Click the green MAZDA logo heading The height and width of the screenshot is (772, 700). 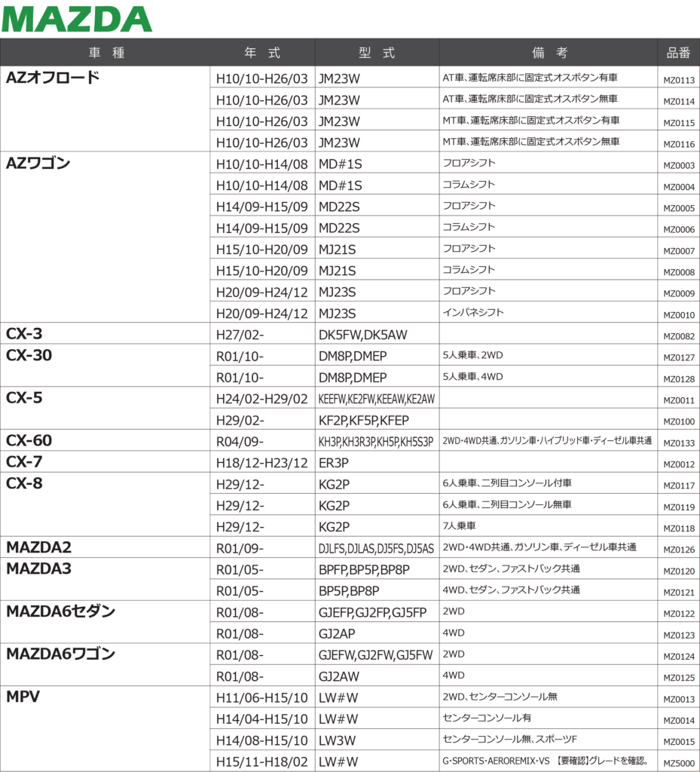(77, 19)
